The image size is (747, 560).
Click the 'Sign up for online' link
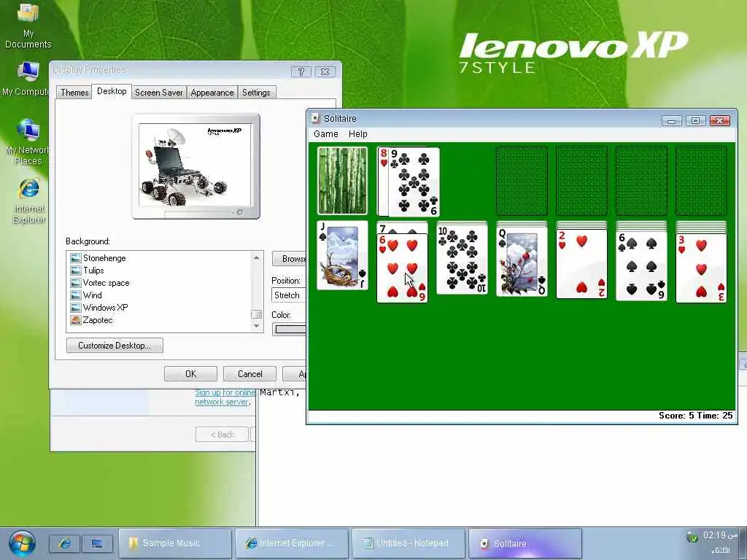click(x=225, y=392)
